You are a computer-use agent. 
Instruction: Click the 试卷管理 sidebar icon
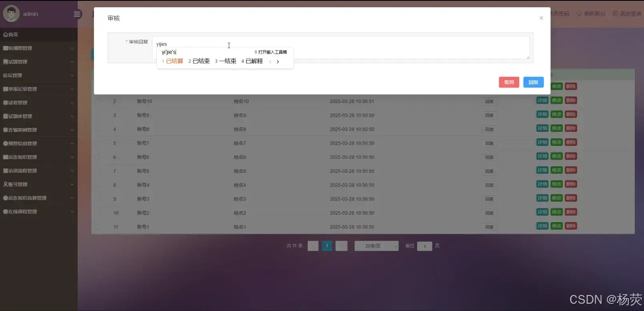pos(6,103)
